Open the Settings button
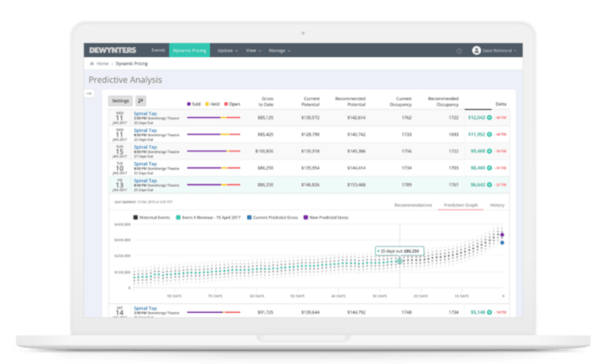 tap(120, 100)
